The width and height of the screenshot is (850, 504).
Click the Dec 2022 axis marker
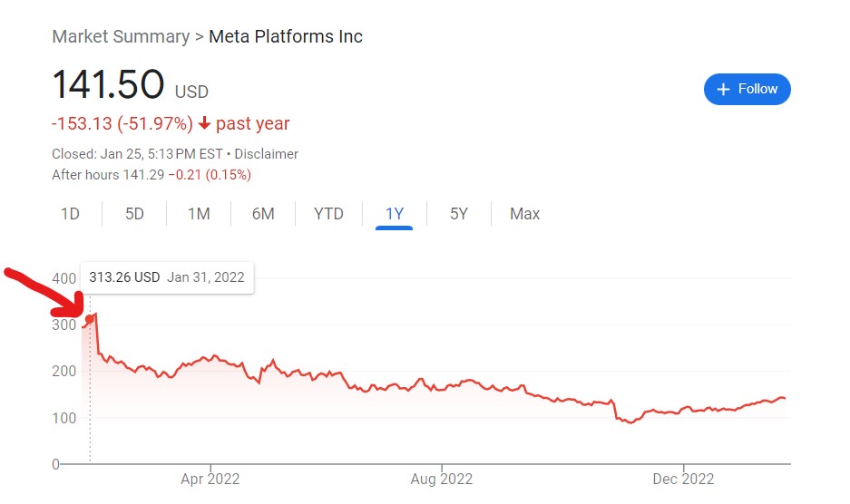tap(683, 479)
